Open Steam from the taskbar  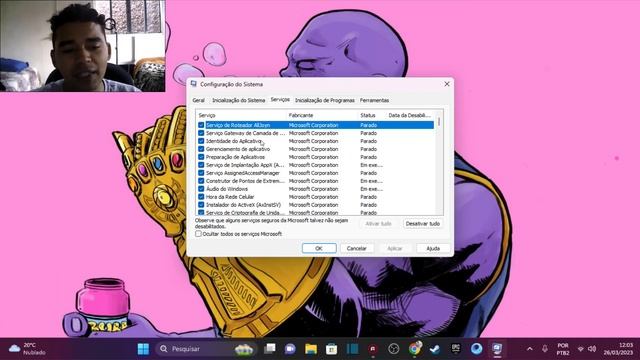(435, 349)
